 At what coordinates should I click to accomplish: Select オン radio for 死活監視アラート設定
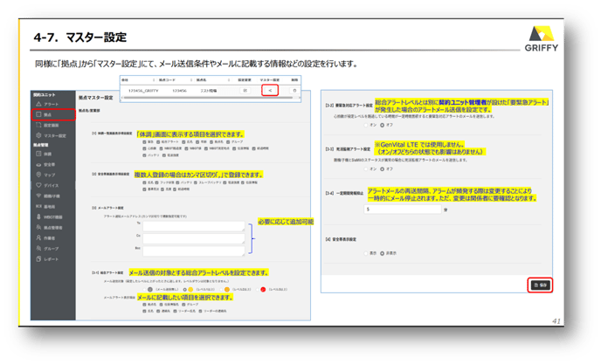(x=366, y=169)
